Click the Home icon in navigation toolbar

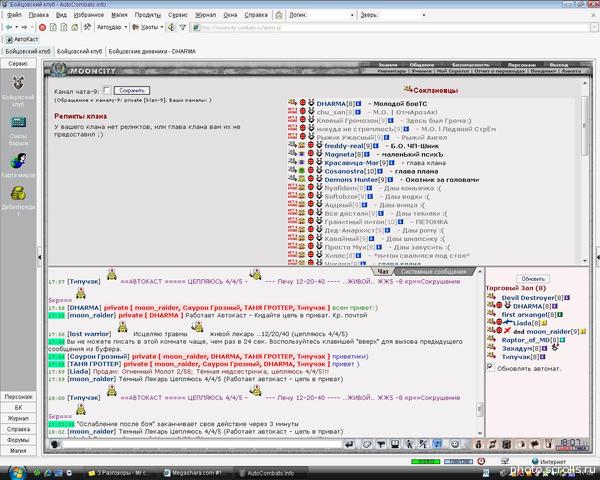pyautogui.click(x=75, y=27)
